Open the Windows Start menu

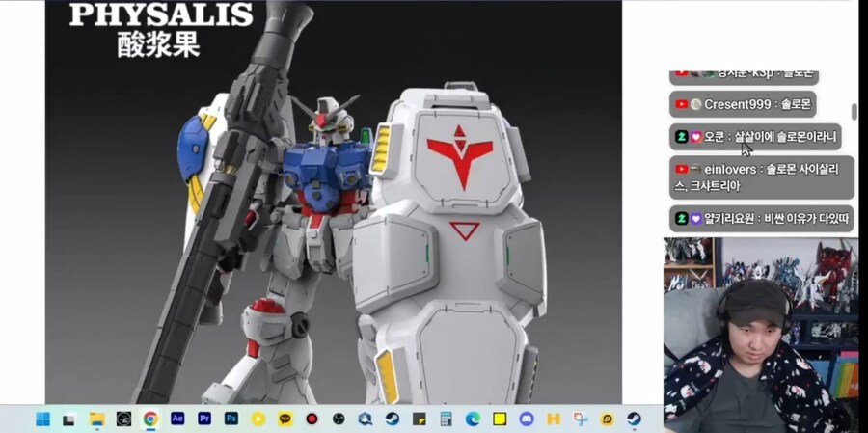point(42,419)
